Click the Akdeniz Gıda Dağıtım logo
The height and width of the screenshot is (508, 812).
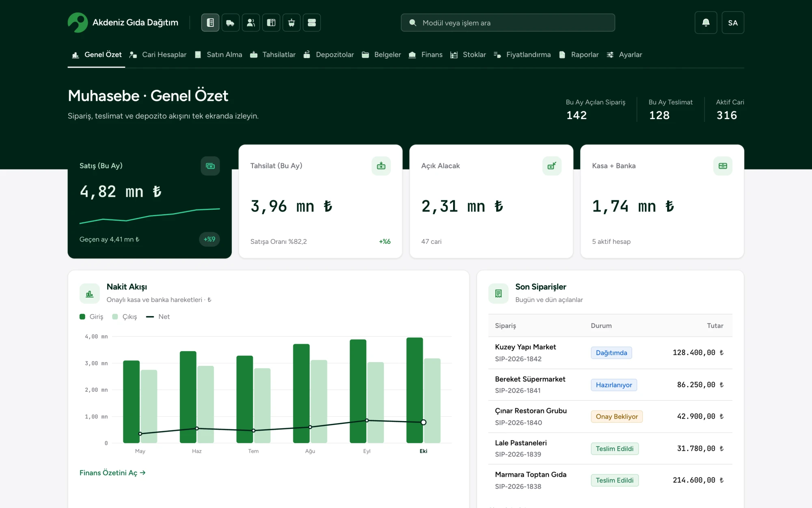pyautogui.click(x=123, y=23)
